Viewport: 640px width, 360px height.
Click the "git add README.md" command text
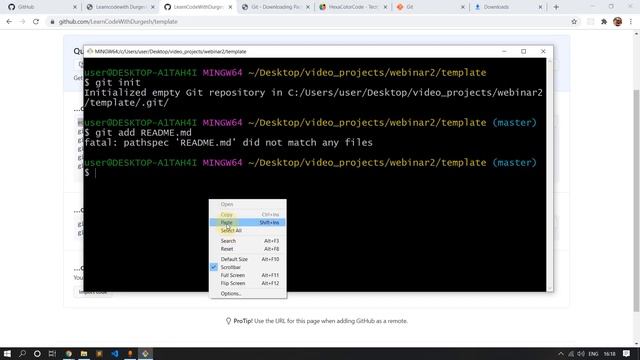pos(143,133)
